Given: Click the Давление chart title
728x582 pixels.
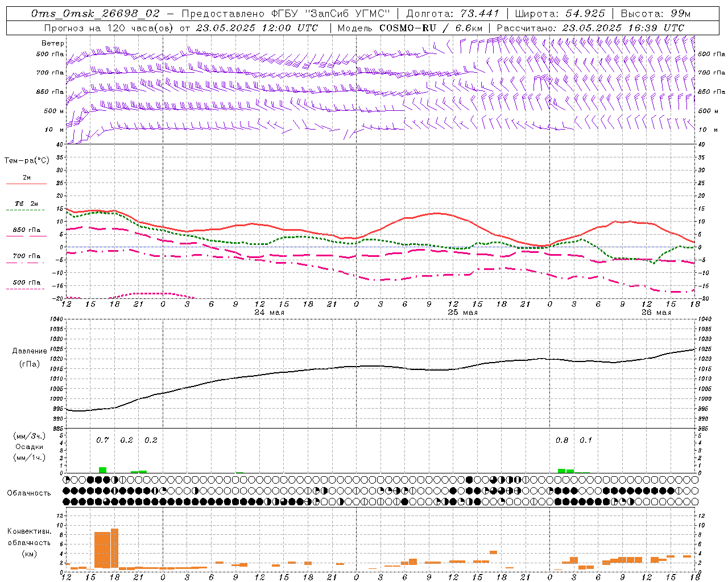Looking at the screenshot, I should tap(29, 351).
